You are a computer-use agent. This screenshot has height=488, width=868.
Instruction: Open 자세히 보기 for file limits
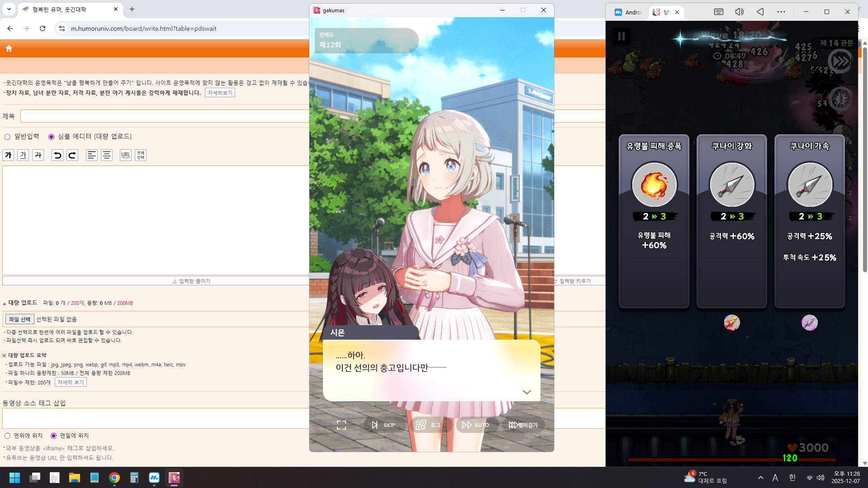[x=71, y=383]
